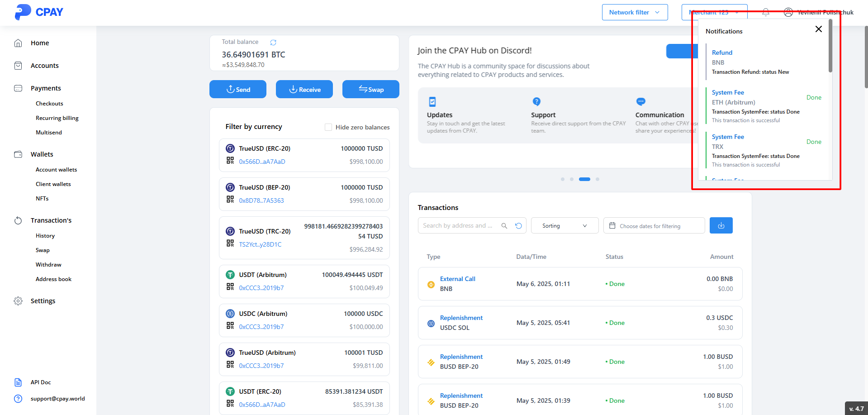Reset the transaction search filter
The height and width of the screenshot is (415, 868).
pos(518,226)
